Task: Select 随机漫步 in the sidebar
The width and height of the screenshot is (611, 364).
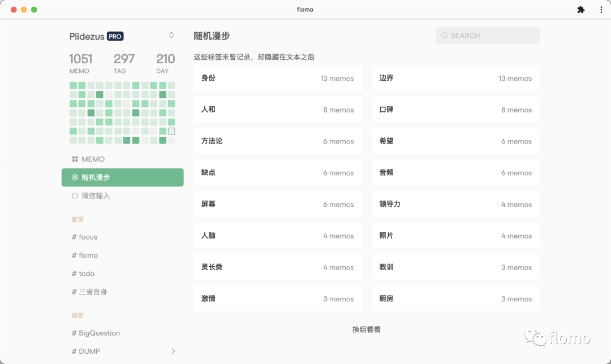Action: [x=122, y=177]
